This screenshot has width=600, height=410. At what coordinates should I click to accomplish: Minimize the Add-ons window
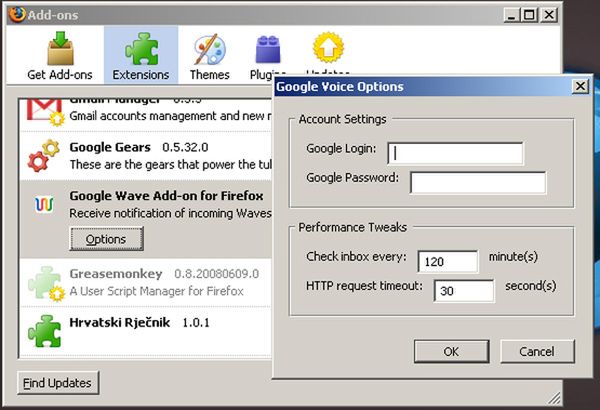[x=512, y=15]
